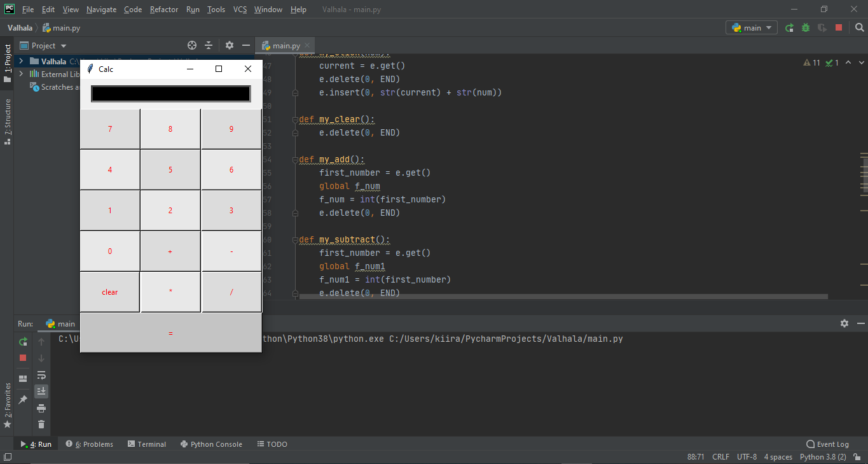Switch to the Python Console tab
This screenshot has width=868, height=464.
[x=211, y=444]
